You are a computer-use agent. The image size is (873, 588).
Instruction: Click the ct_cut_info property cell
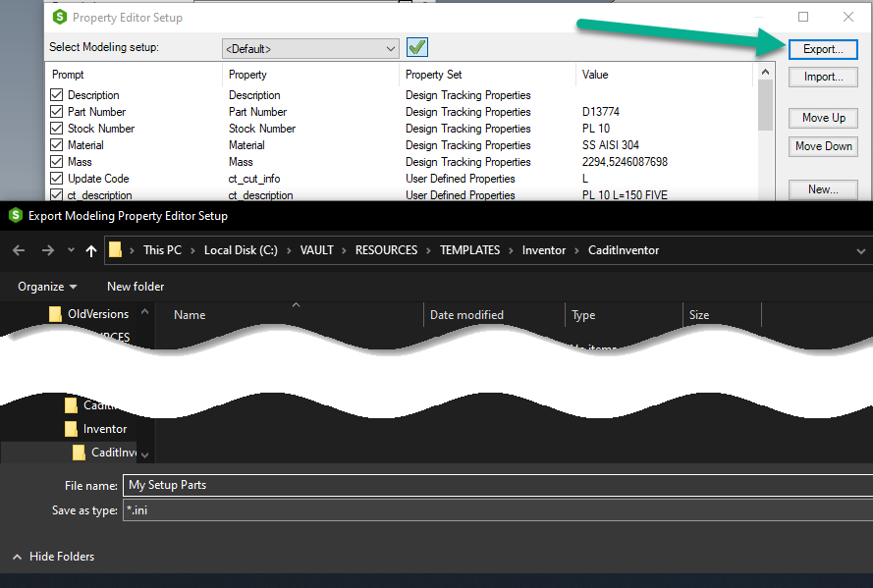point(254,179)
